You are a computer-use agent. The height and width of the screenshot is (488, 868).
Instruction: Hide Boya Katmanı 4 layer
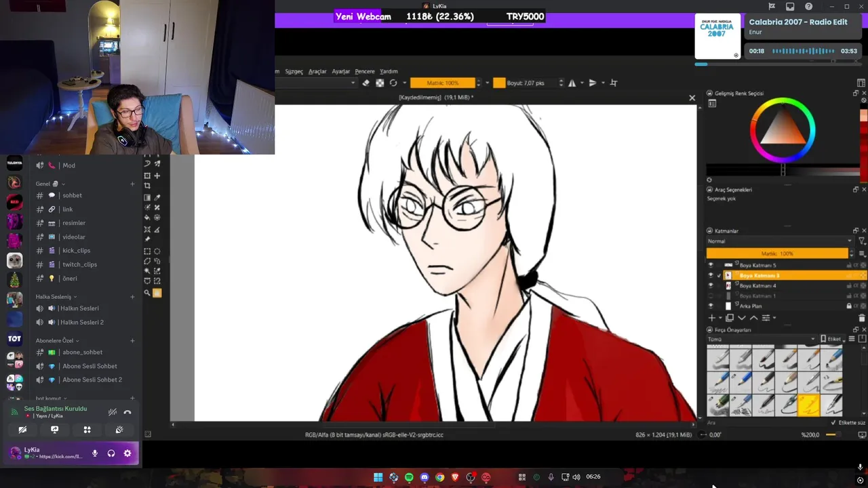pyautogui.click(x=711, y=285)
